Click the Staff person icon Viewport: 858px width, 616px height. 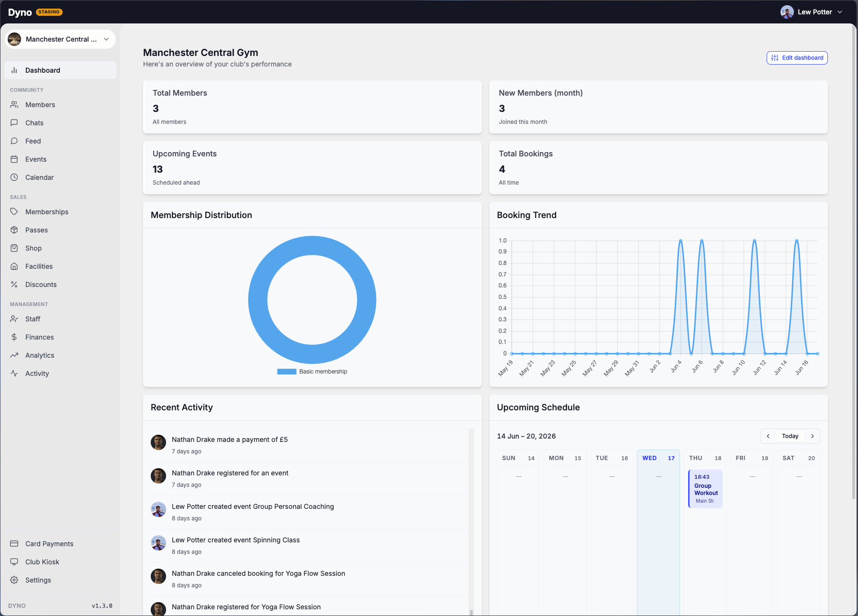(x=14, y=319)
